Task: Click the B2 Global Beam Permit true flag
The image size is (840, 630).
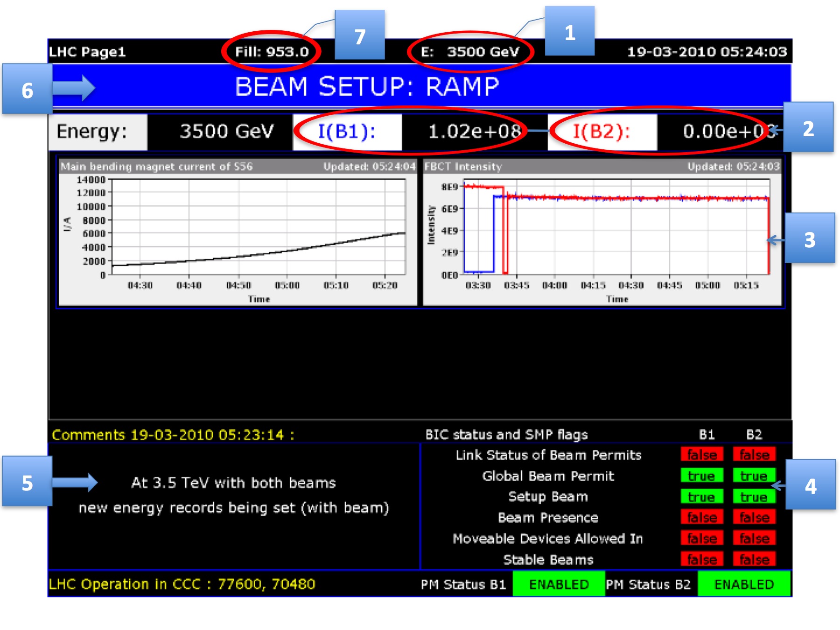Action: pyautogui.click(x=754, y=476)
